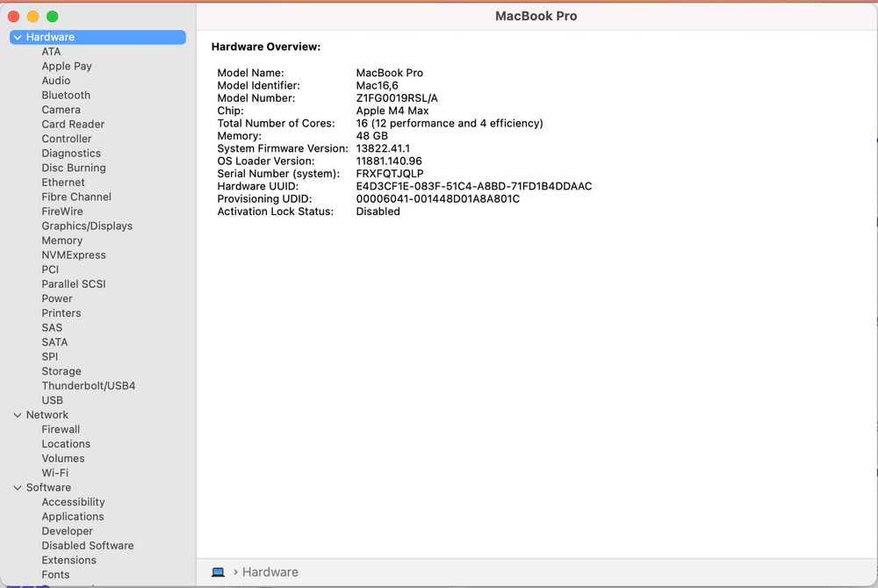Click model number Z1FG0019RSL/A
The height and width of the screenshot is (588, 878).
pos(397,98)
